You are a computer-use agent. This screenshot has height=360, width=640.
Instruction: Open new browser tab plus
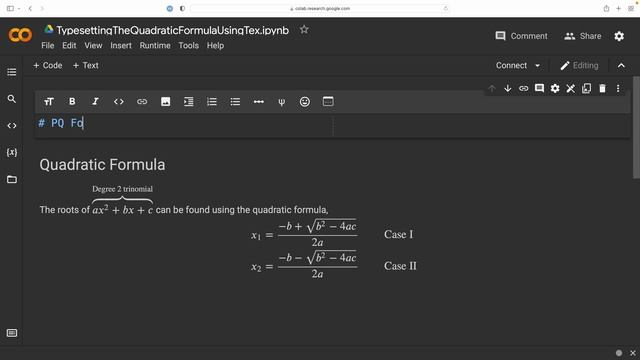coord(618,8)
